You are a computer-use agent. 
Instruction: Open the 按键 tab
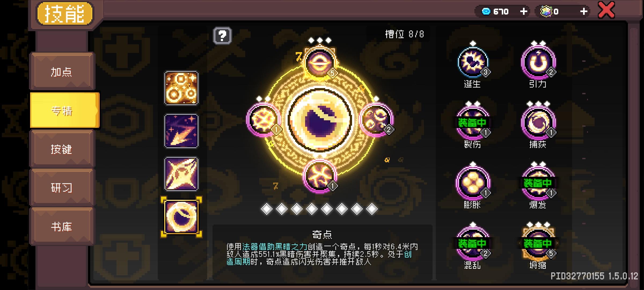[x=62, y=149]
